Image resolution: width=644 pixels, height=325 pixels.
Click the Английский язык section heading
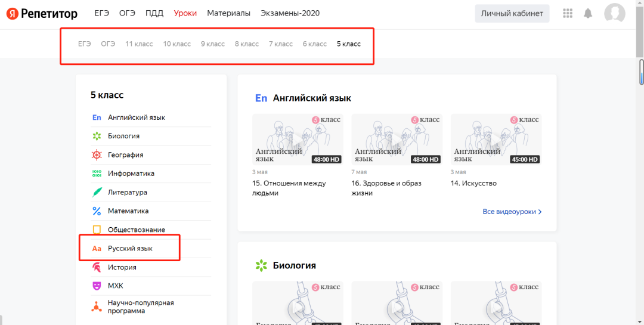click(x=312, y=98)
